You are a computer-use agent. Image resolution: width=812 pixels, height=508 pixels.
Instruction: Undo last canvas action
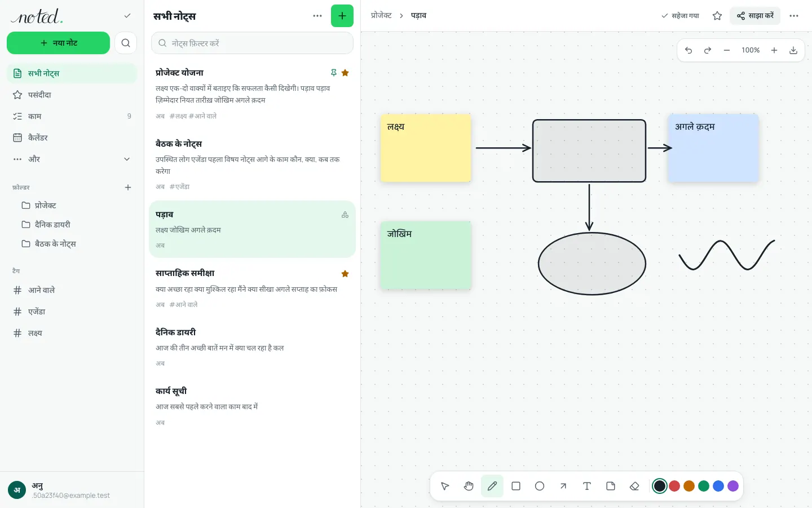pos(689,50)
